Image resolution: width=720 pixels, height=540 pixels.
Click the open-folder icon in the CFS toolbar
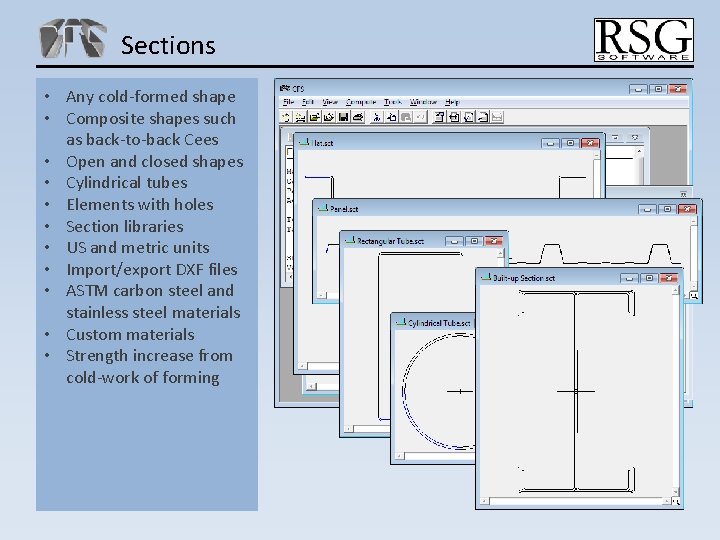[x=315, y=117]
